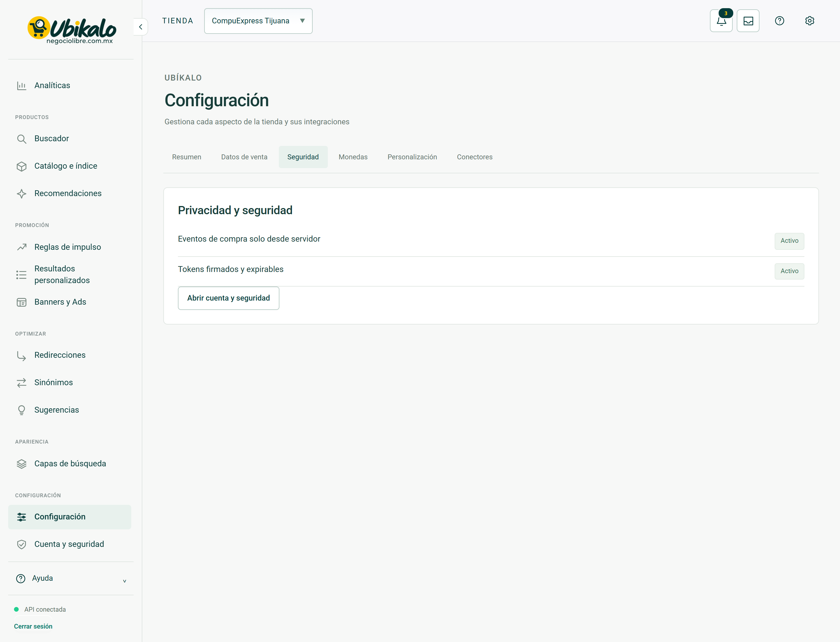Click the Sinónimos swap arrows icon
Image resolution: width=840 pixels, height=642 pixels.
tap(21, 383)
